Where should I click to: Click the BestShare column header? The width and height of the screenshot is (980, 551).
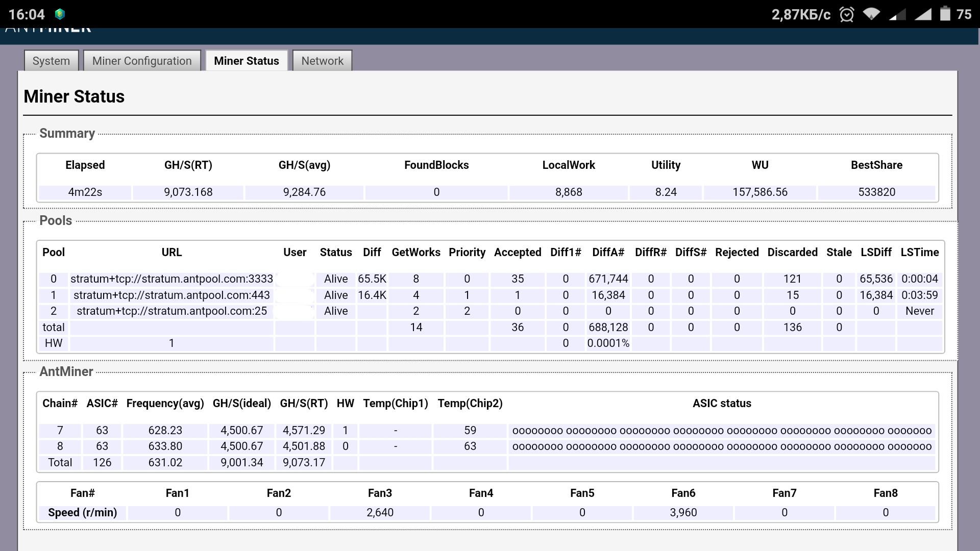click(876, 165)
